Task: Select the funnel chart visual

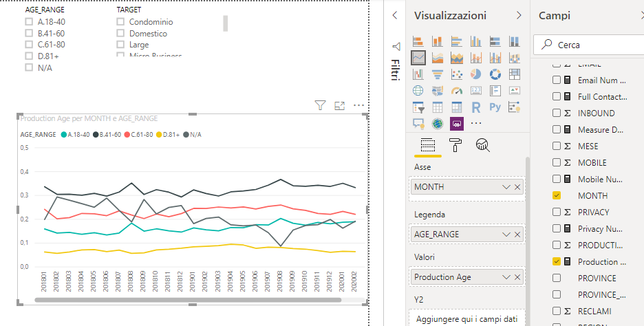Action: click(x=438, y=74)
